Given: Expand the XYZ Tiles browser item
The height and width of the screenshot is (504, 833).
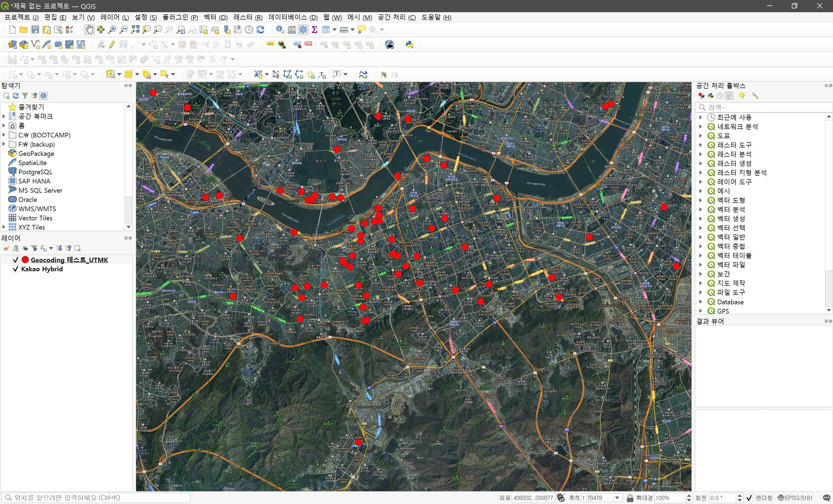Looking at the screenshot, I should 4,227.
